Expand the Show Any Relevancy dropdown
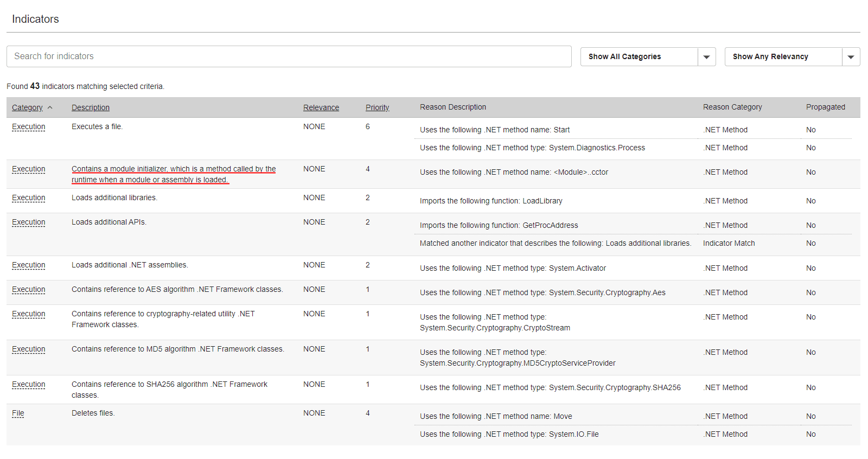This screenshot has width=868, height=459. (x=783, y=57)
